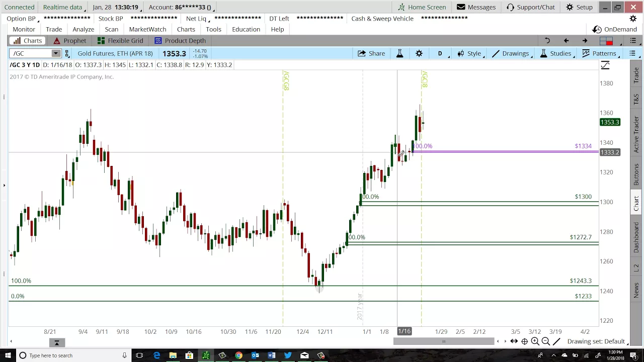Image resolution: width=644 pixels, height=362 pixels.
Task: Select the Flexible Grid sub-tab
Action: pyautogui.click(x=120, y=41)
